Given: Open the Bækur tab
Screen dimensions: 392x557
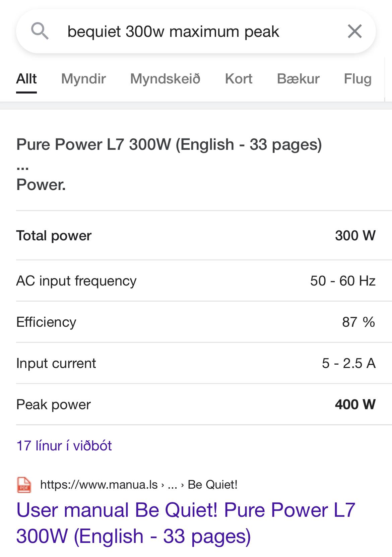Looking at the screenshot, I should click(298, 79).
